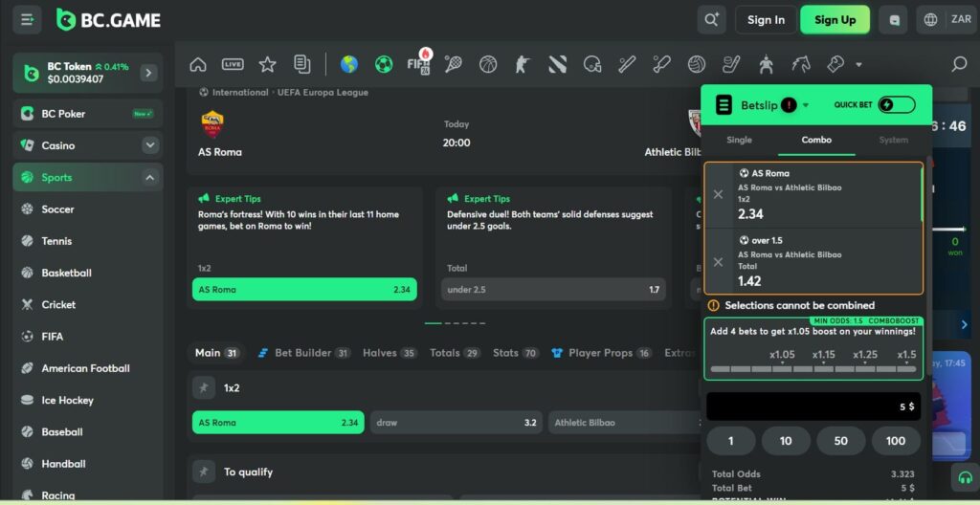
Task: Switch to the System betslip tab
Action: [893, 140]
